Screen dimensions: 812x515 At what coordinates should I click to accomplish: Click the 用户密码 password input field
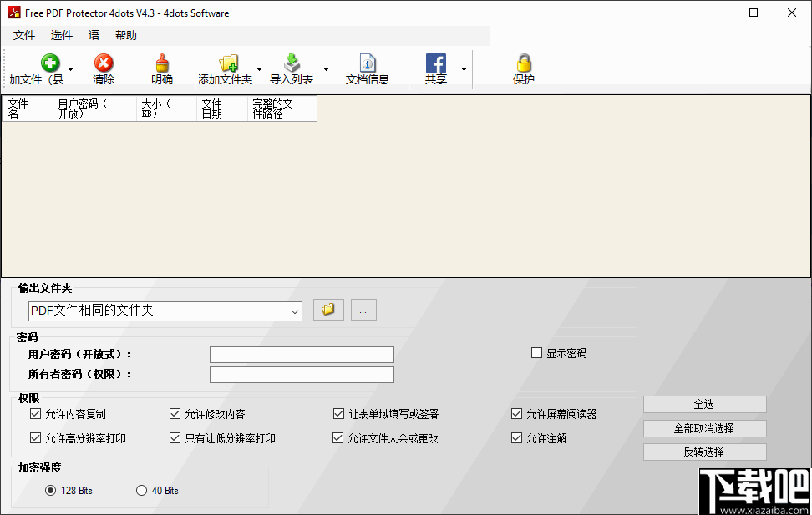pos(302,354)
